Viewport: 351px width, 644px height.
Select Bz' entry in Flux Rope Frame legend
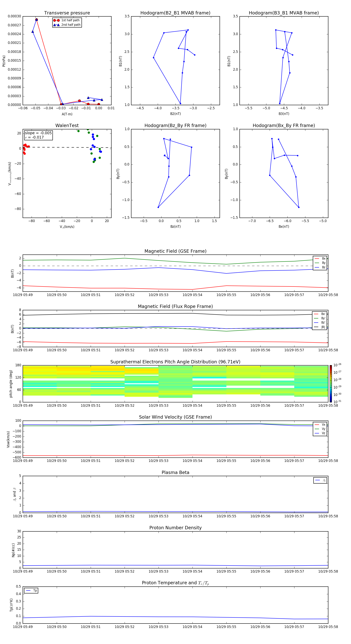pyautogui.click(x=320, y=323)
